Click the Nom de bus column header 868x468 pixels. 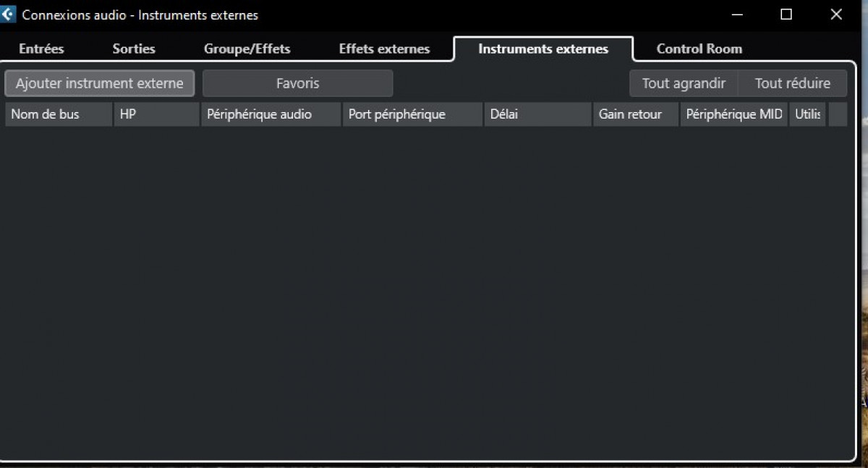[59, 114]
